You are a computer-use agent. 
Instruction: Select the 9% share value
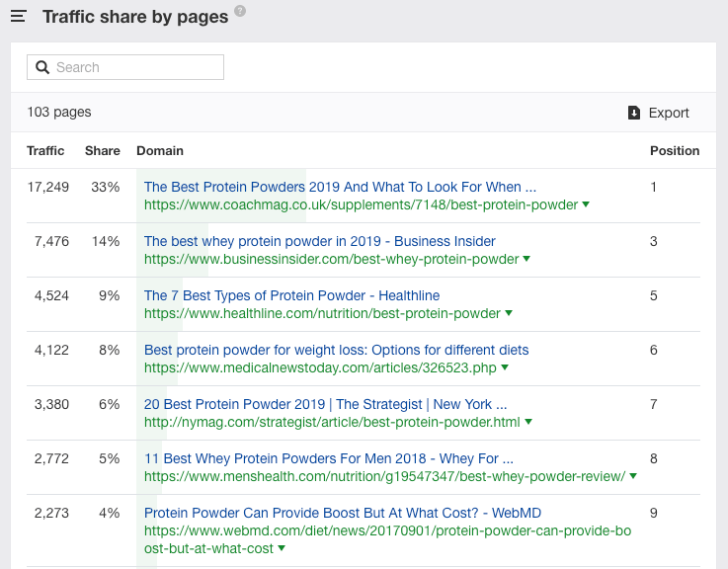[x=109, y=295]
